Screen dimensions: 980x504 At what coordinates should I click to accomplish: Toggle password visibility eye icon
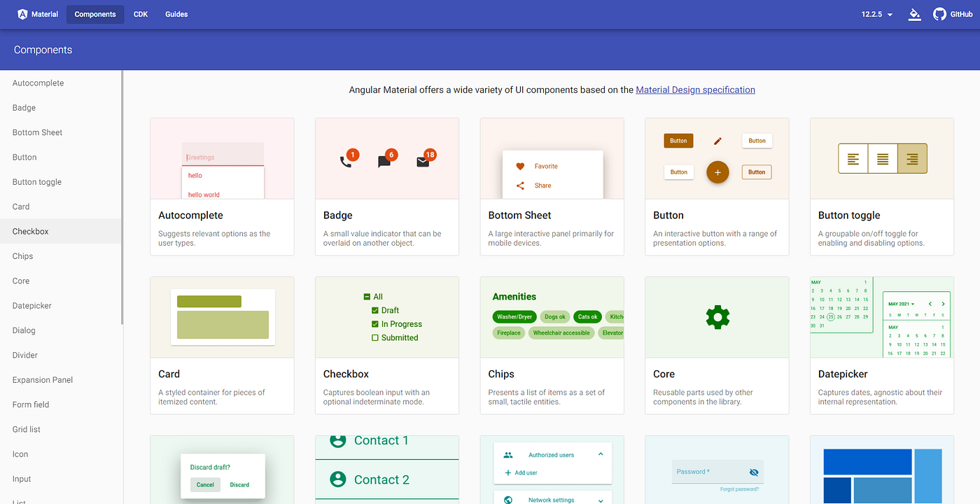(x=754, y=472)
